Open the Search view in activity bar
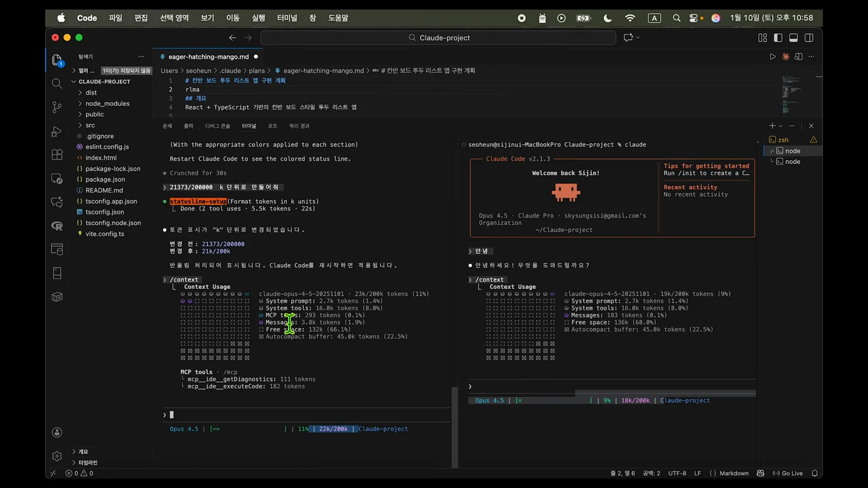 [x=57, y=84]
